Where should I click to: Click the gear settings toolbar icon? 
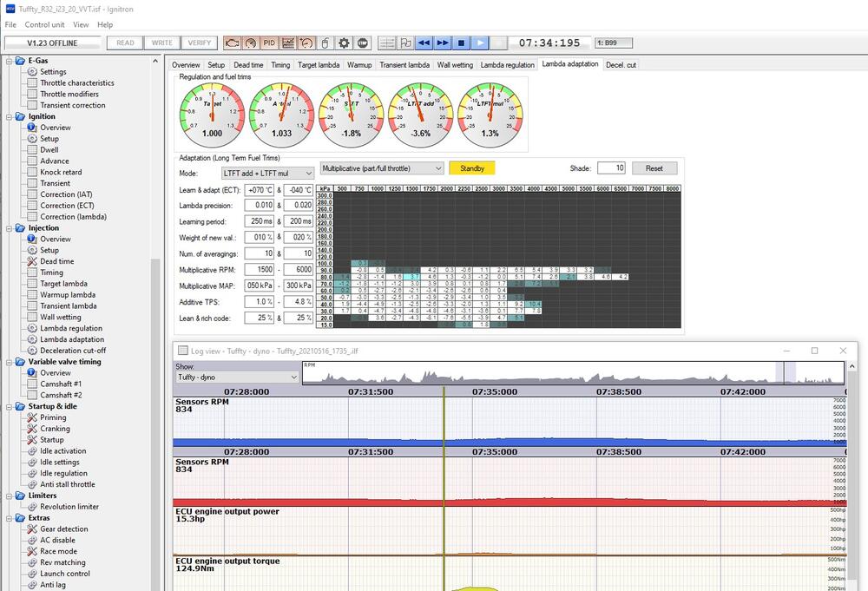[344, 43]
